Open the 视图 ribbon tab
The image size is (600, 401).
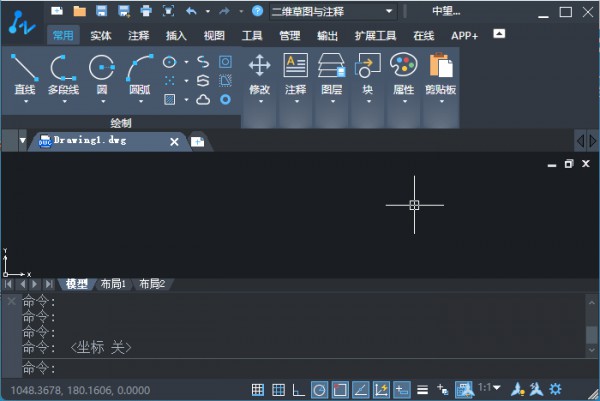pos(214,36)
